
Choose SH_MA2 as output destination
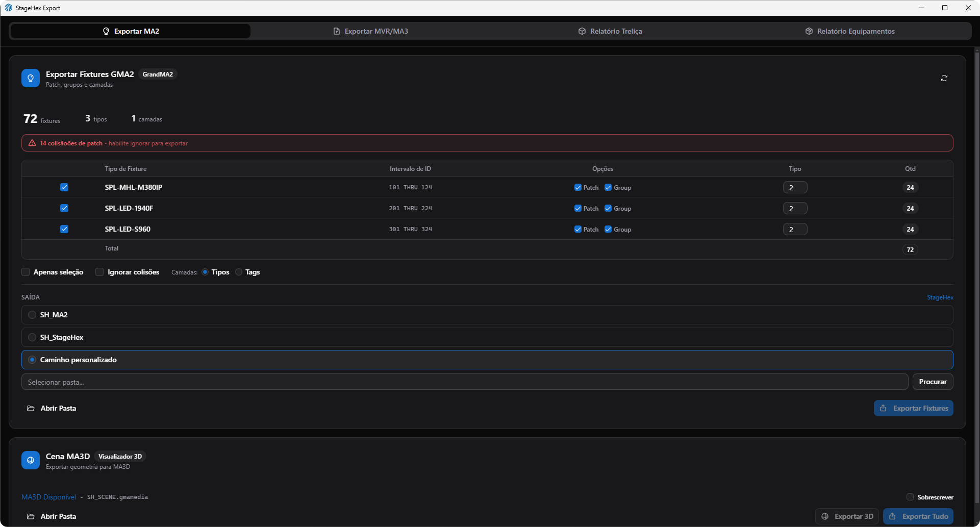(32, 315)
